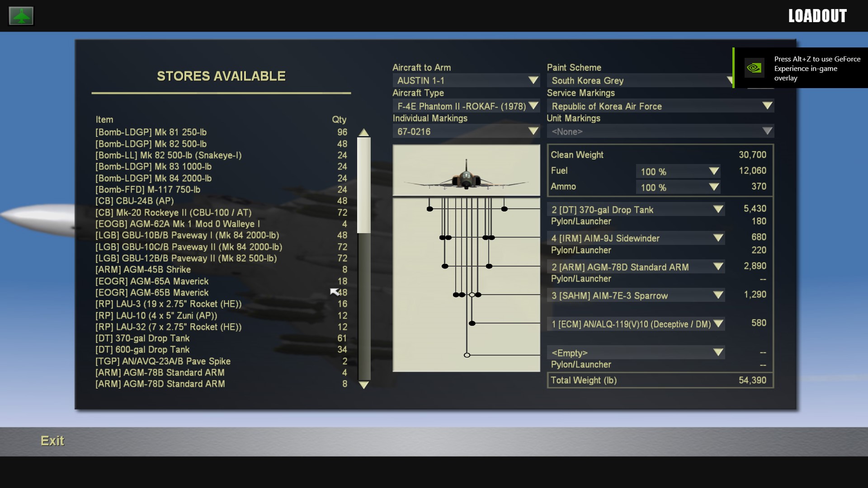This screenshot has width=868, height=488.
Task: Open the AGM-78D Standard ARM station dropdown
Action: click(x=636, y=267)
